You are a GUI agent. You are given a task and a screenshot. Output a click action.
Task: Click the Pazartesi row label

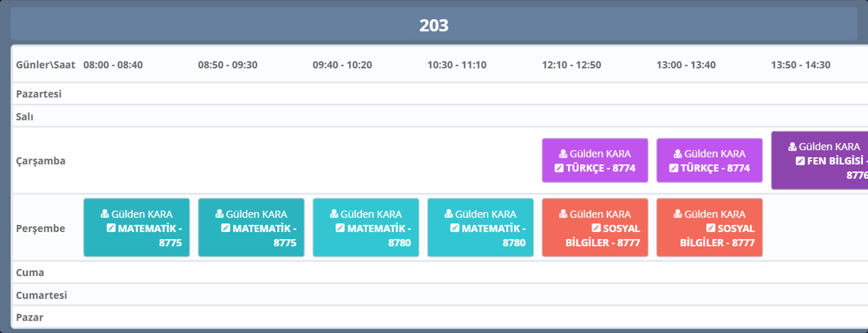[x=38, y=94]
